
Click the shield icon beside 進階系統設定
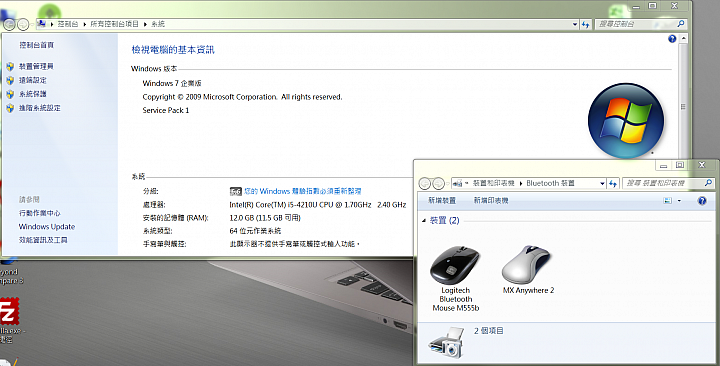[10, 108]
